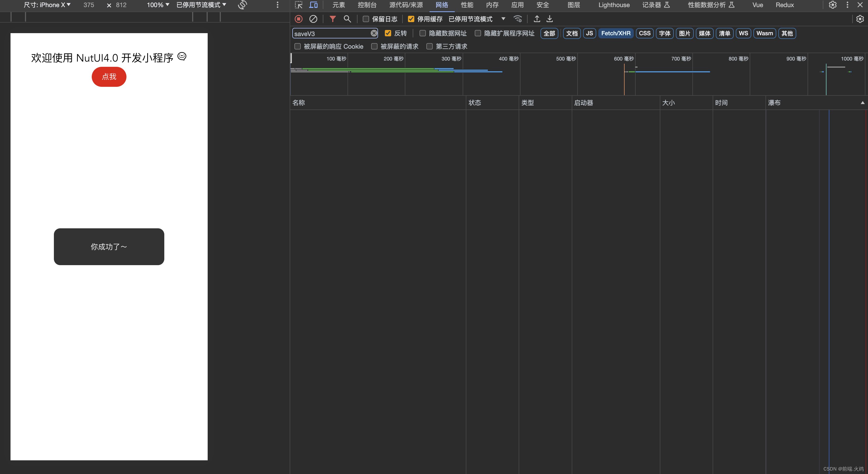The width and height of the screenshot is (868, 474).
Task: Click the rotate device orientation icon
Action: point(242,5)
